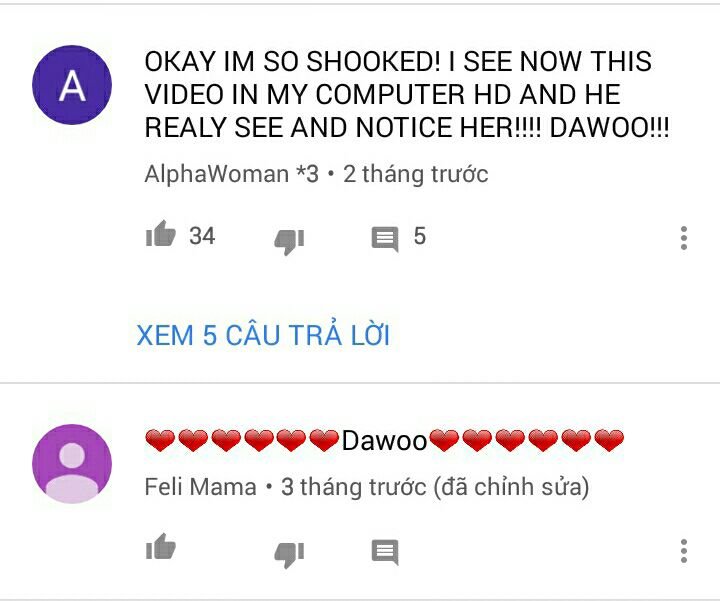
Task: Tap the Dawoo hearts comment text
Action: point(384,440)
